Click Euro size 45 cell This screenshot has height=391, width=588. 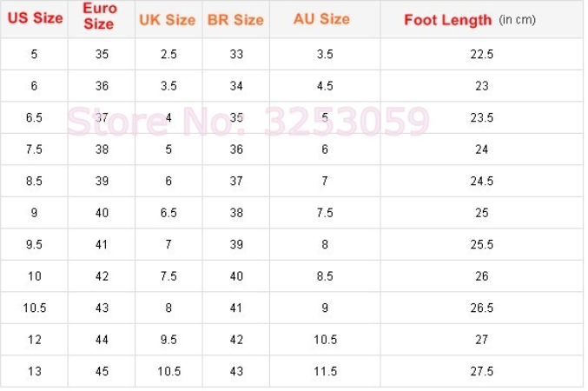[101, 372]
